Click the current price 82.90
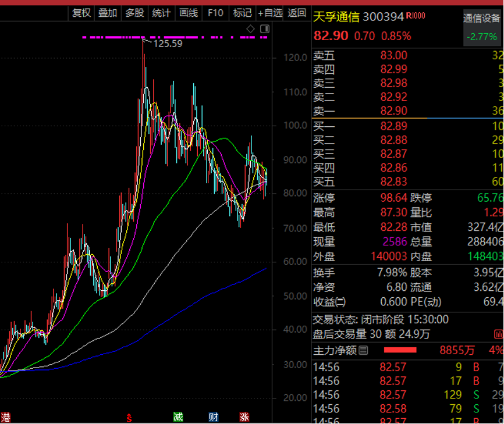The height and width of the screenshot is (424, 504). (x=331, y=35)
